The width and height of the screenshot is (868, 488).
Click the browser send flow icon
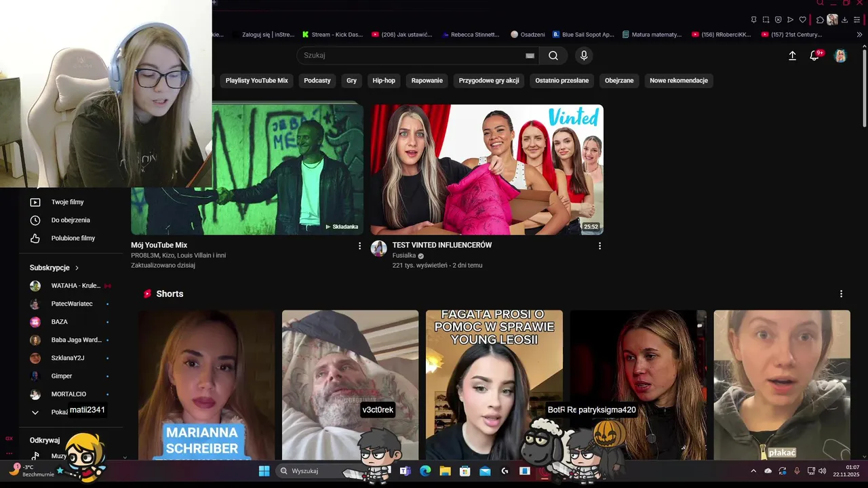790,20
